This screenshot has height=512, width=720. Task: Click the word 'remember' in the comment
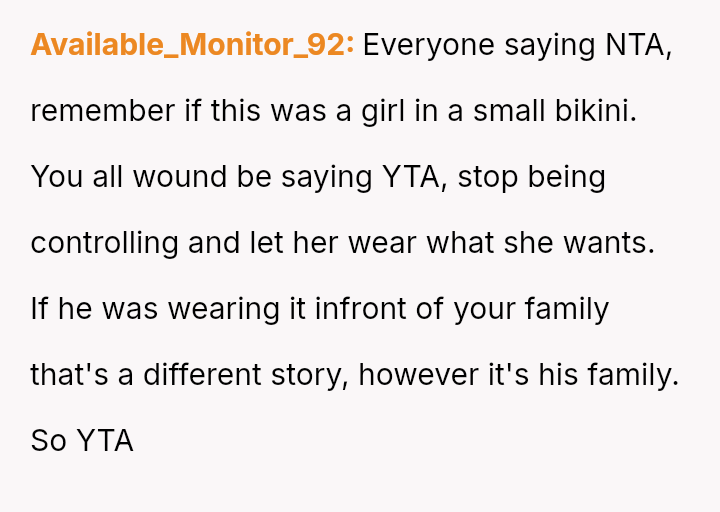[102, 112]
